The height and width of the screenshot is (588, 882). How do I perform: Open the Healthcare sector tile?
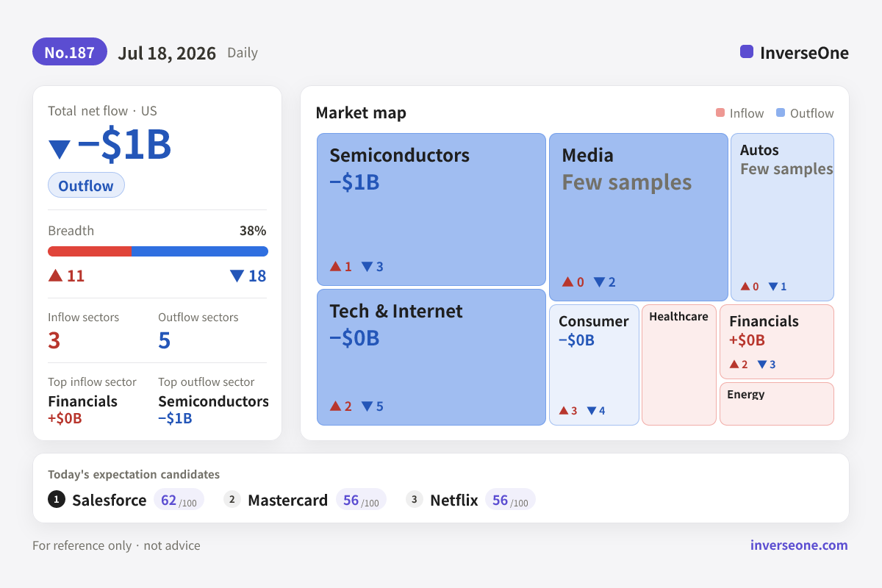click(679, 365)
